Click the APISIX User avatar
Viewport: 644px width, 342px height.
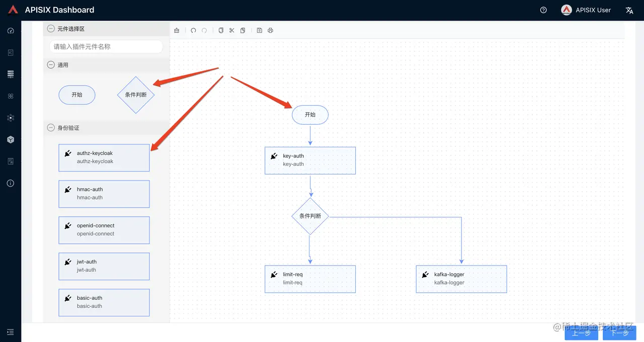point(567,10)
